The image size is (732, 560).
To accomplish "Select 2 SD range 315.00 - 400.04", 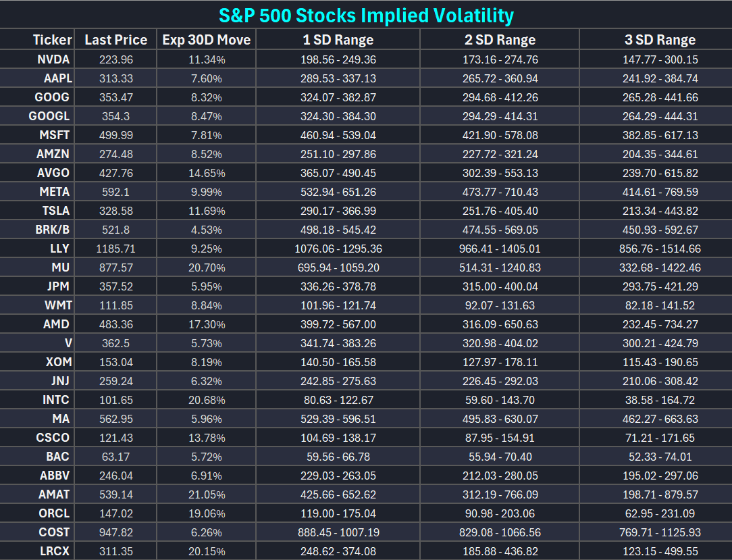I will (x=500, y=287).
